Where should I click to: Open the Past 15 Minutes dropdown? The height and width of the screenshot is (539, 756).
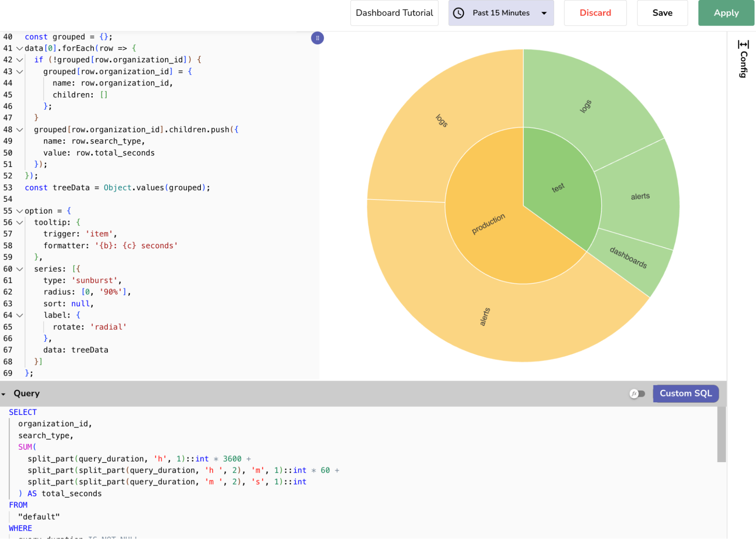pyautogui.click(x=501, y=13)
